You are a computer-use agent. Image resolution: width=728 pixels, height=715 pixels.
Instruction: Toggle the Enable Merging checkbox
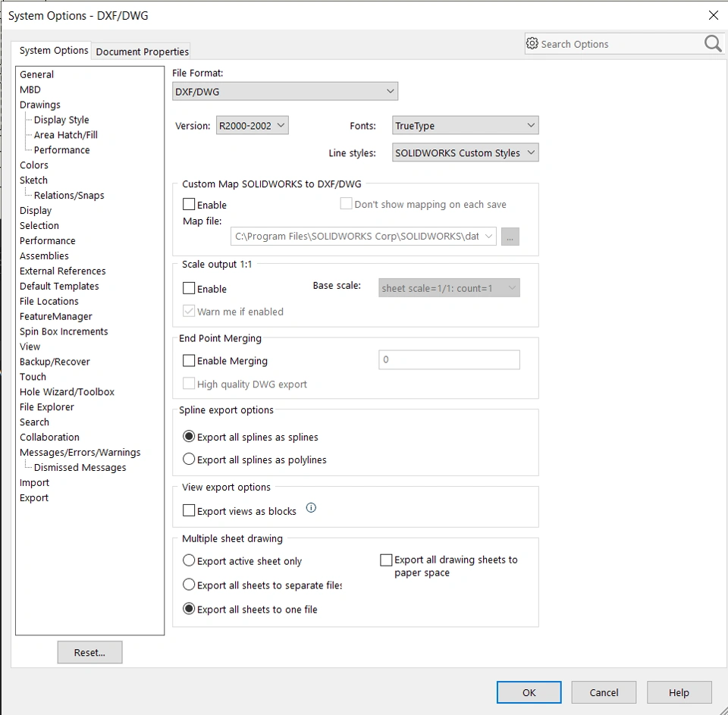point(189,361)
